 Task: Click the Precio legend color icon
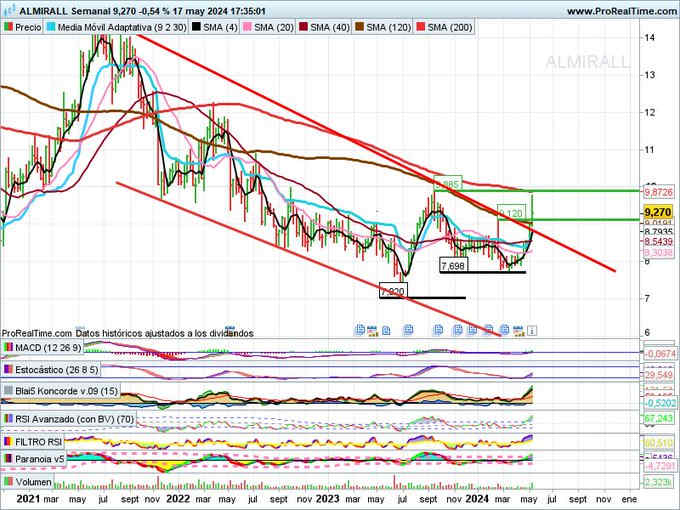coord(8,27)
